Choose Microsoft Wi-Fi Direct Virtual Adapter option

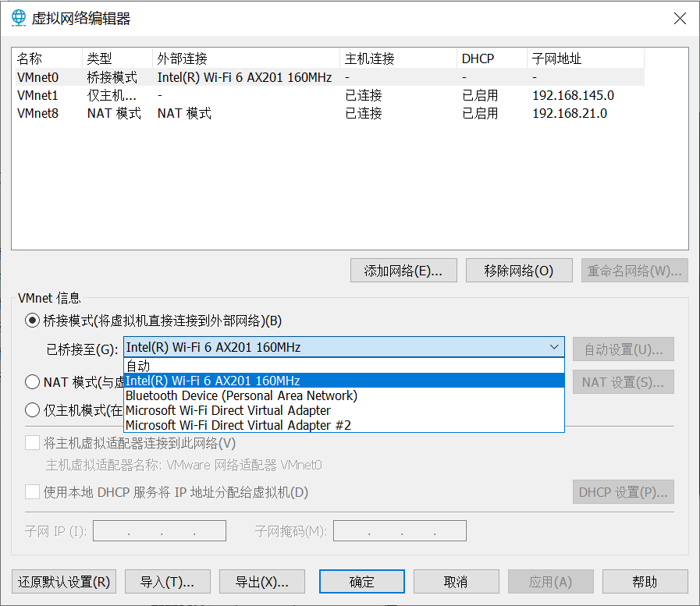click(x=343, y=410)
